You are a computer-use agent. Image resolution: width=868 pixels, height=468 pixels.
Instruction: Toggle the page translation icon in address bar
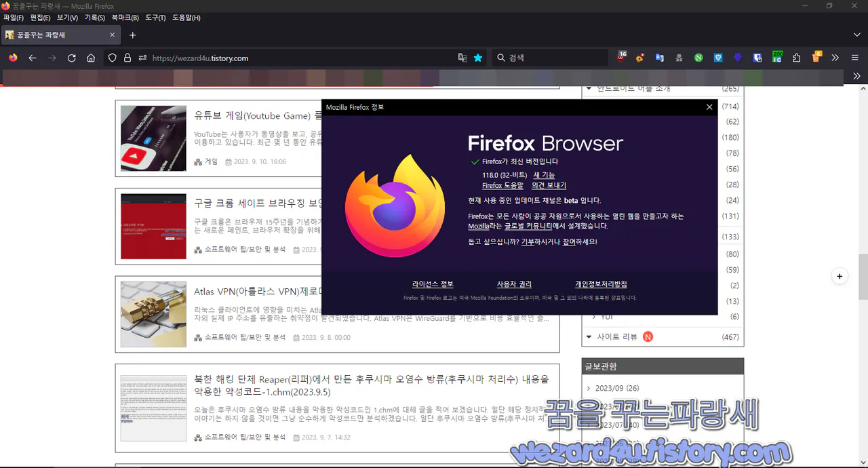pos(462,58)
